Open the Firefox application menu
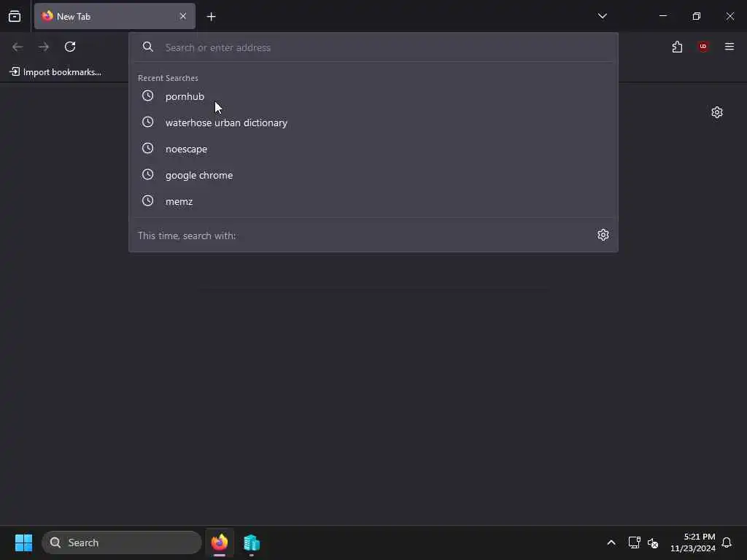 click(x=729, y=47)
